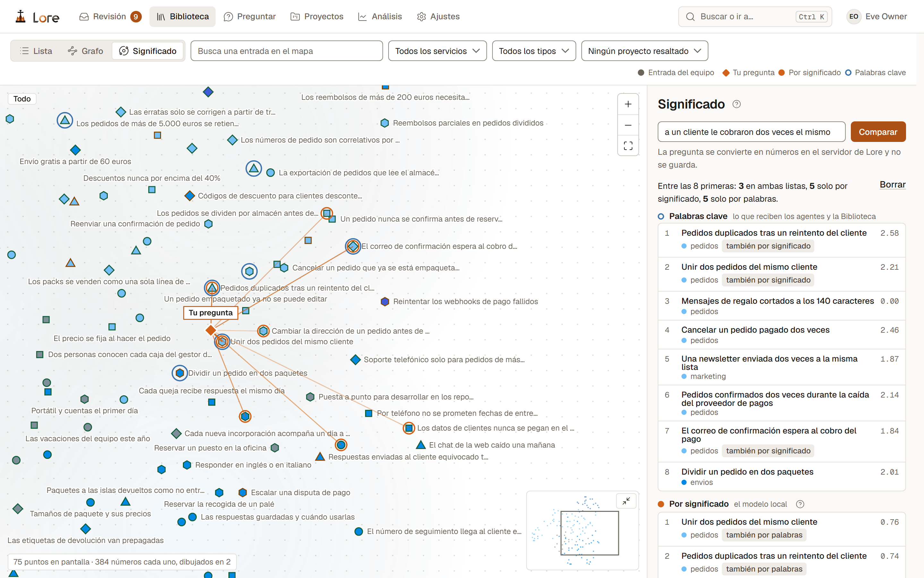Select node 'Reembolsos parciales en pedidos divididos'
924x578 pixels.
pos(384,123)
